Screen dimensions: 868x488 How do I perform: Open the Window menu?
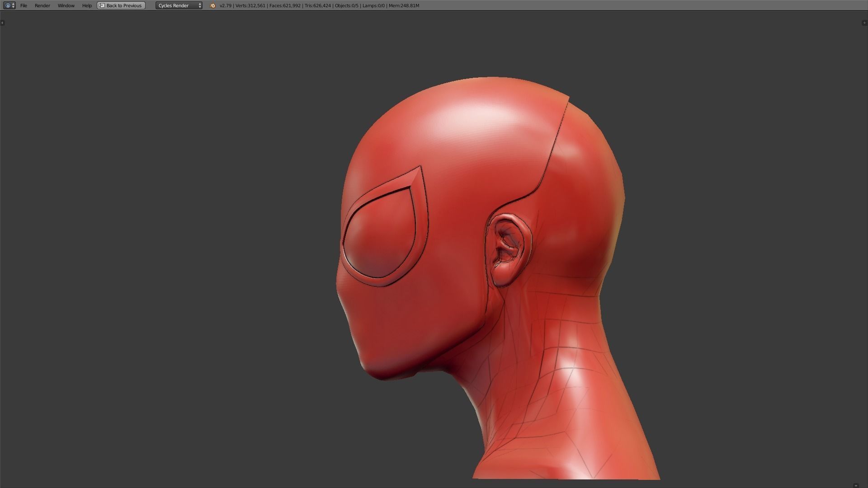point(66,5)
